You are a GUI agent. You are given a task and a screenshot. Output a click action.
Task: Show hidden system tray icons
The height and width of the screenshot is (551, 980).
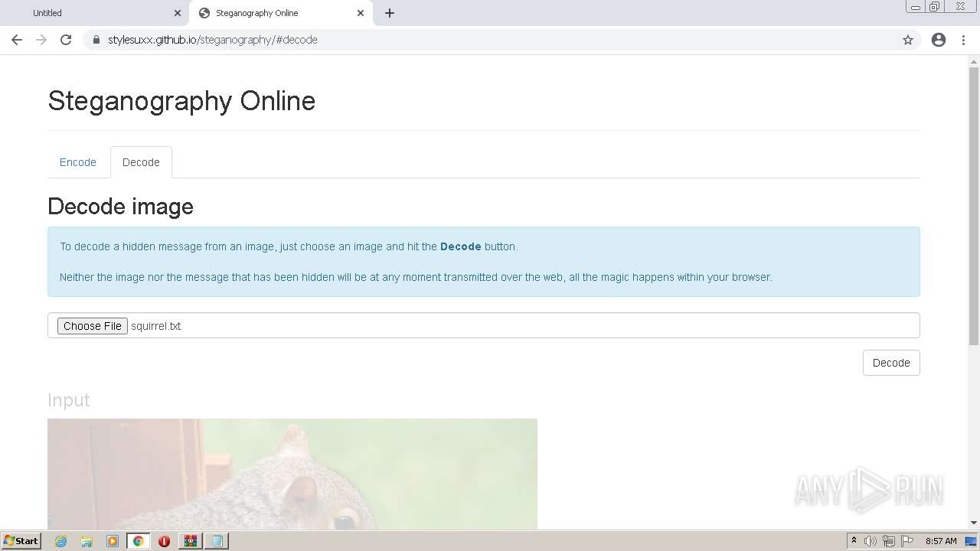[854, 541]
